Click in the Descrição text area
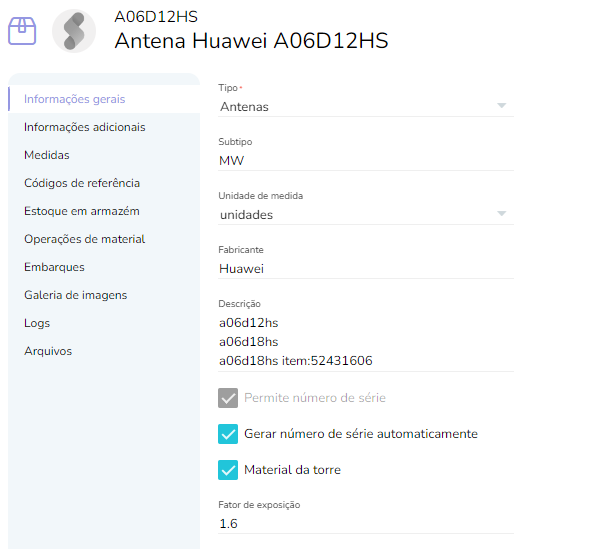The height and width of the screenshot is (549, 601). [366, 342]
